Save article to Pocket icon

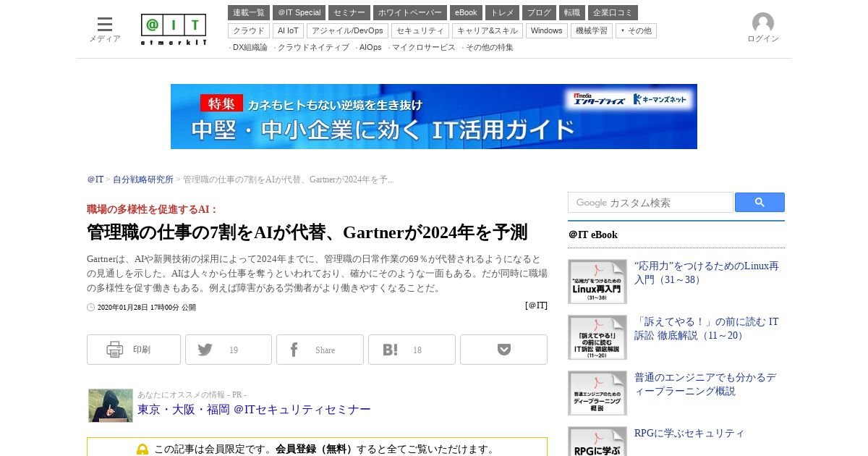pyautogui.click(x=503, y=350)
